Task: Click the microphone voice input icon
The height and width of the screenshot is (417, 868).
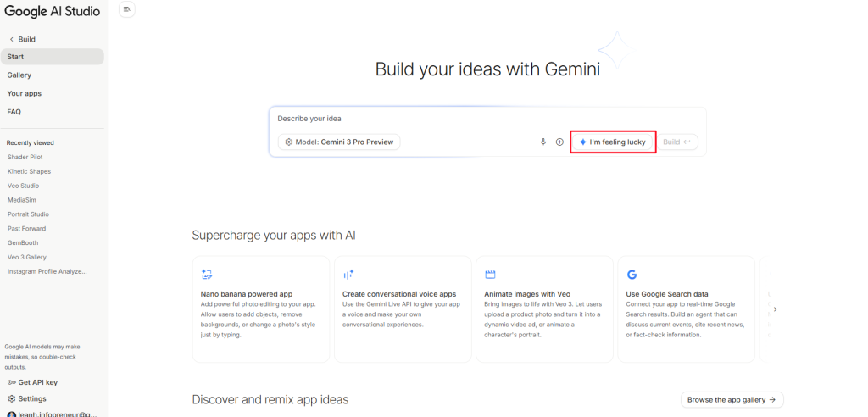Action: (x=542, y=142)
